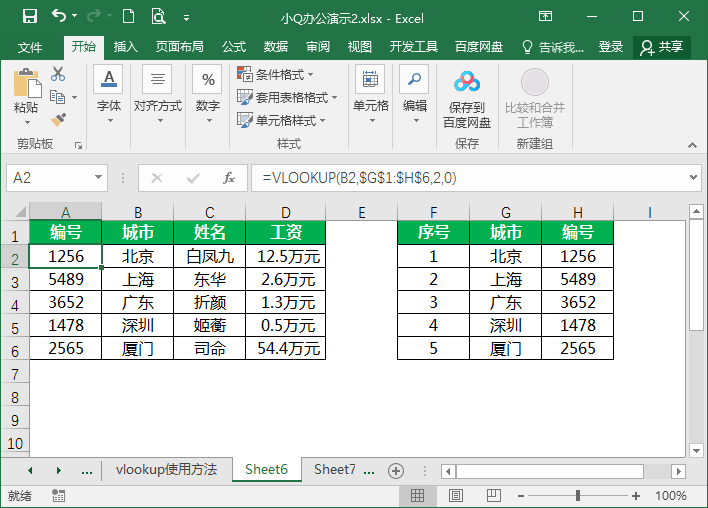This screenshot has width=708, height=508.
Task: Click the 共享 share button
Action: tap(662, 47)
